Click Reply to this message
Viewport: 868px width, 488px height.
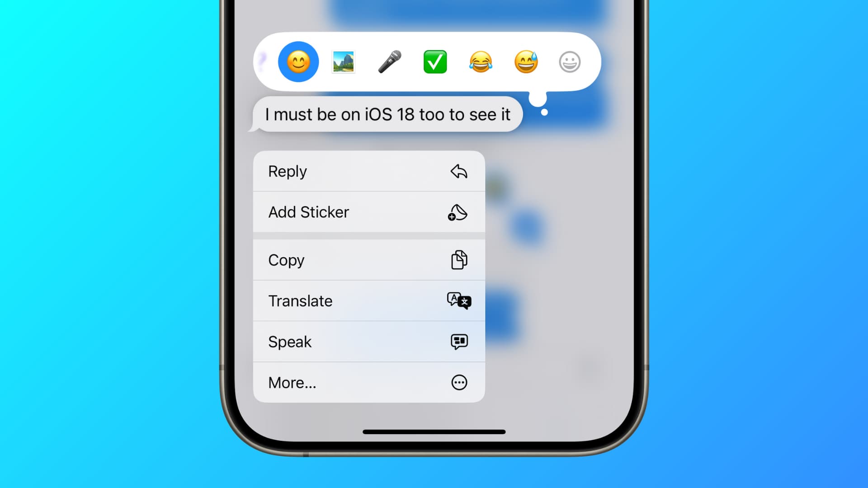[x=367, y=171]
